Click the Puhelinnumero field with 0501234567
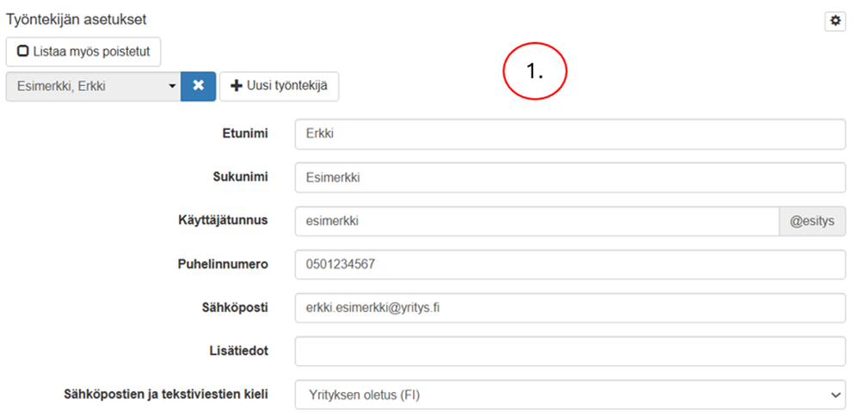The height and width of the screenshot is (416, 868). point(569,265)
